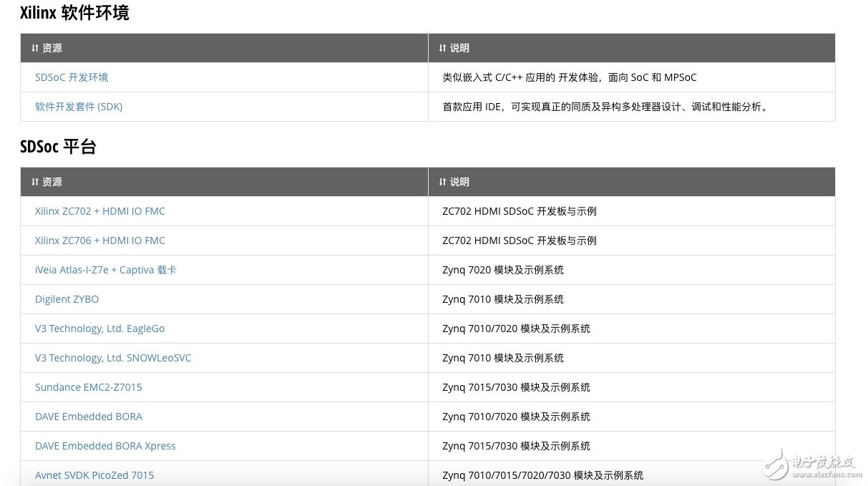Click the SDSoc 平台 section heading
The width and height of the screenshot is (868, 486).
pos(58,147)
